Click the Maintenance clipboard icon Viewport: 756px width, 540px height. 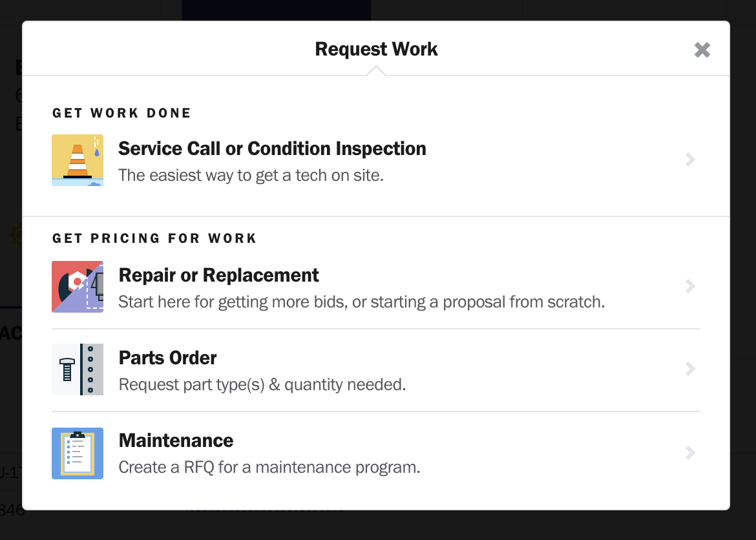78,453
